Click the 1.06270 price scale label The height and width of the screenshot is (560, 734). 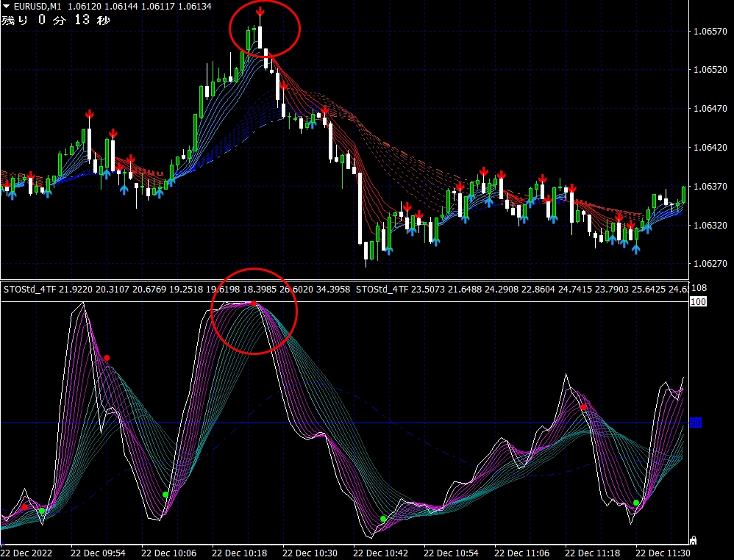[710, 264]
